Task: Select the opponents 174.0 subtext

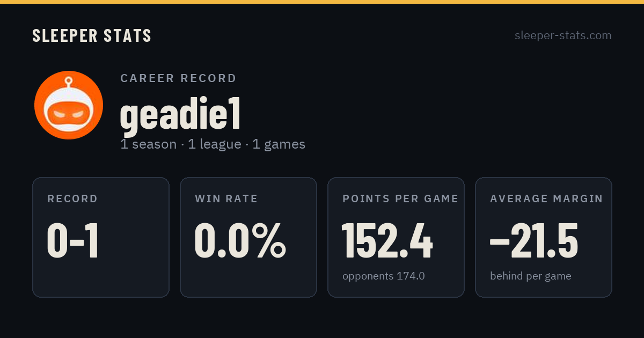Action: (x=384, y=276)
